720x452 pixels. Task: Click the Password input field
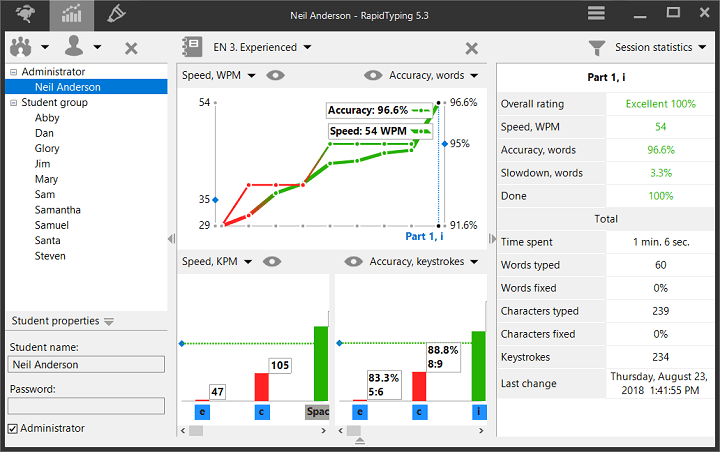click(x=86, y=406)
